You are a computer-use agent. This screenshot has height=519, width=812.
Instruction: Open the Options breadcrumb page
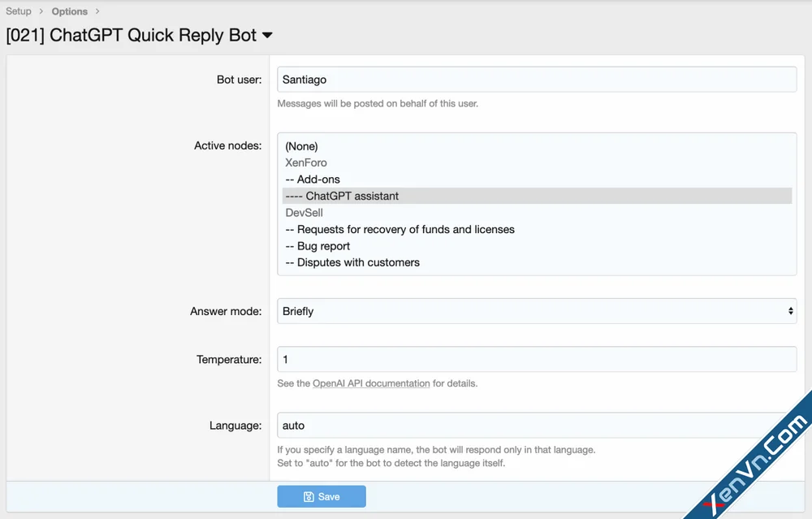pos(68,11)
